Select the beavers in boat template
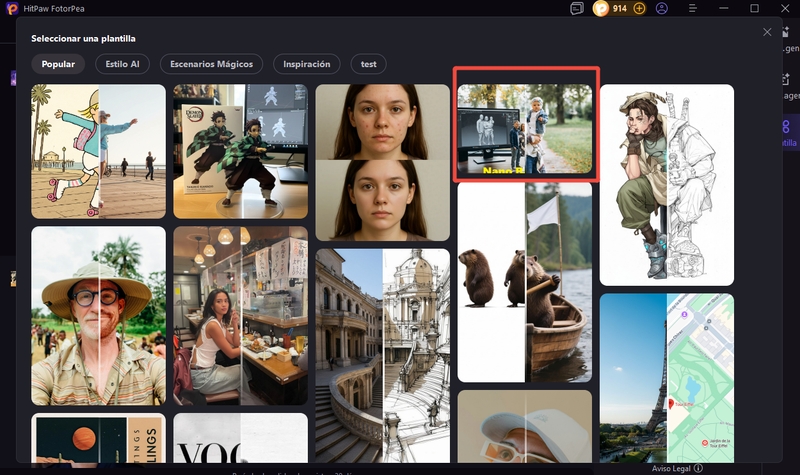The image size is (800, 475). point(525,282)
